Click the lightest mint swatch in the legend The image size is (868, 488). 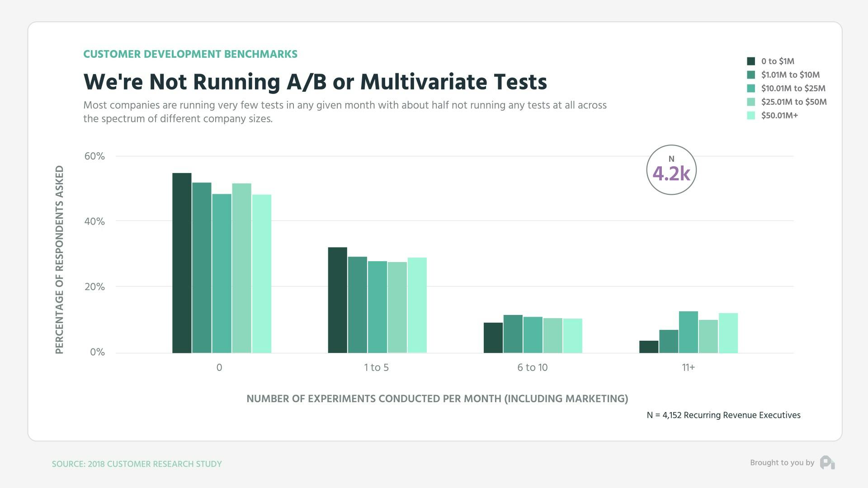(x=750, y=116)
